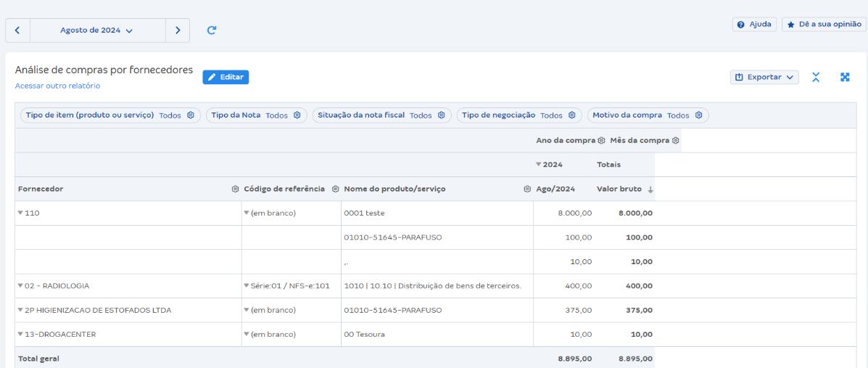This screenshot has height=368, width=868.
Task: Select Tipo da Nota filter chip
Action: point(256,115)
